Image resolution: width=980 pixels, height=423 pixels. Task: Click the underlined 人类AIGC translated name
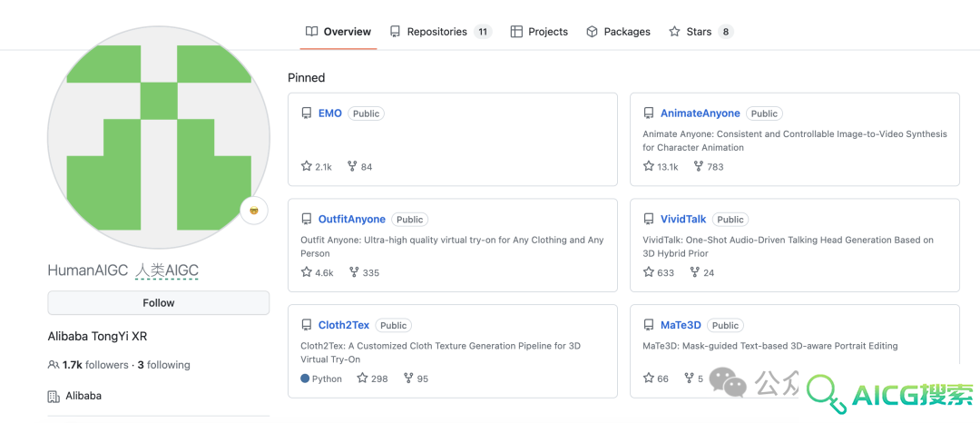click(167, 271)
